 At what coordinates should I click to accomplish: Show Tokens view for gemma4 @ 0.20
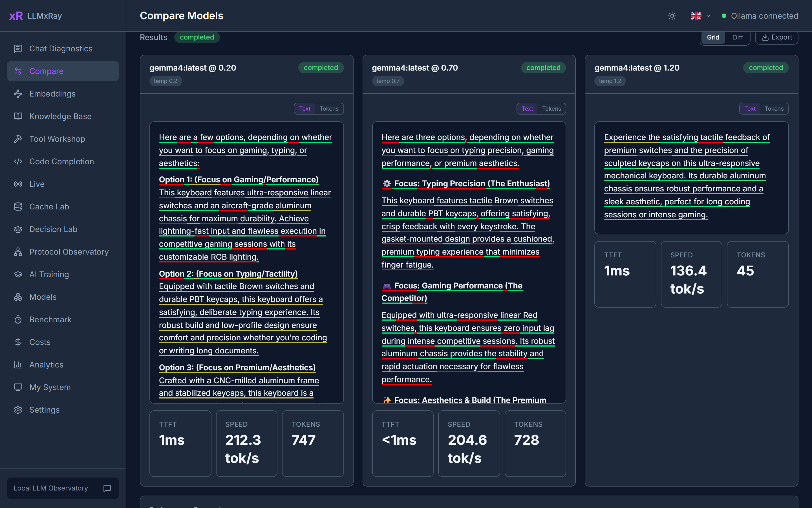(x=329, y=109)
